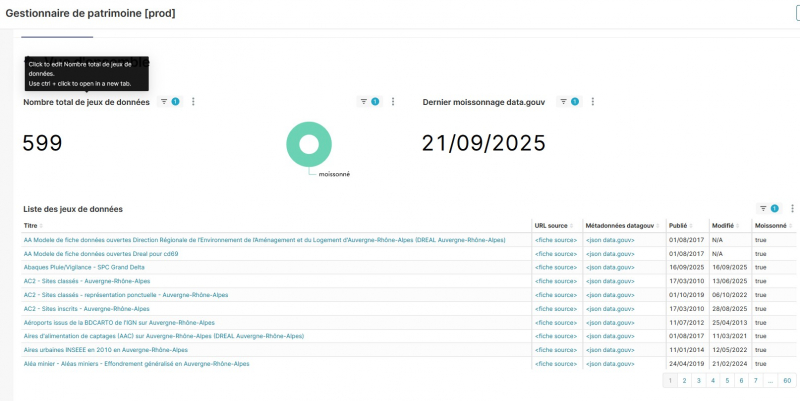Viewport: 800px width, 401px height.
Task: Sort table by the Titre column
Action: pos(31,226)
